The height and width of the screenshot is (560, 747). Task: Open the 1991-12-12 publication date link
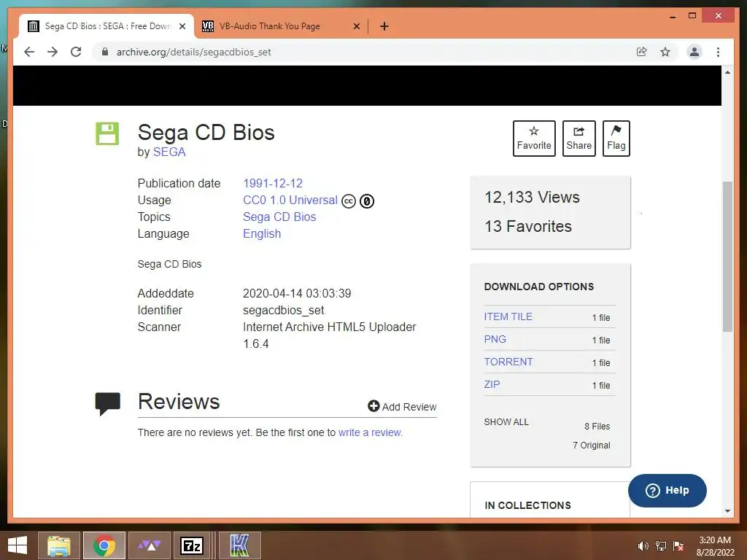(x=273, y=183)
